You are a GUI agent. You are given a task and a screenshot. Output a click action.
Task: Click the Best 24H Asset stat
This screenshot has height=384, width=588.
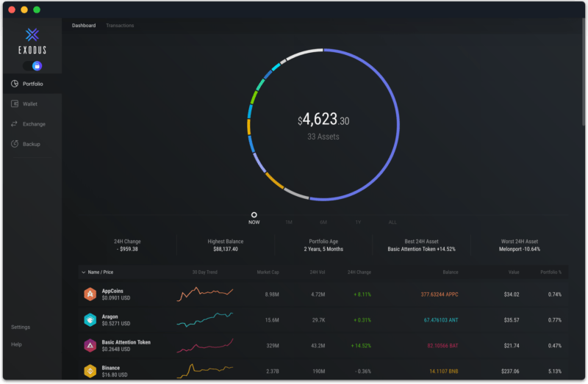pos(421,245)
